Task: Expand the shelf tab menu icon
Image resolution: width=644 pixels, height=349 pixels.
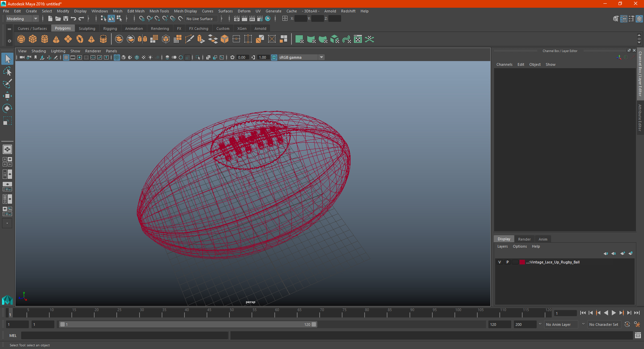Action: click(9, 29)
